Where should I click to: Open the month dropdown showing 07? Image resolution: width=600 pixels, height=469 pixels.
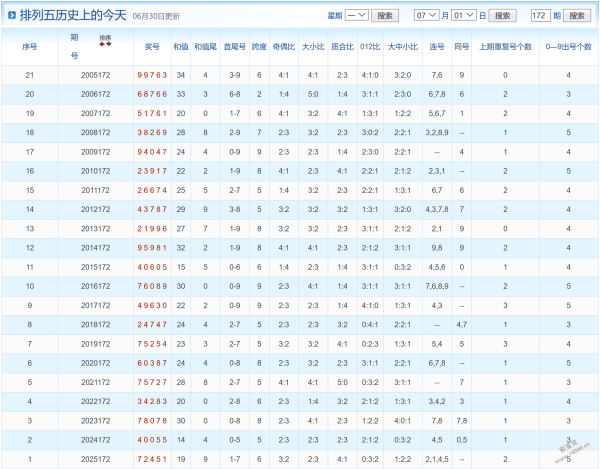[x=426, y=15]
